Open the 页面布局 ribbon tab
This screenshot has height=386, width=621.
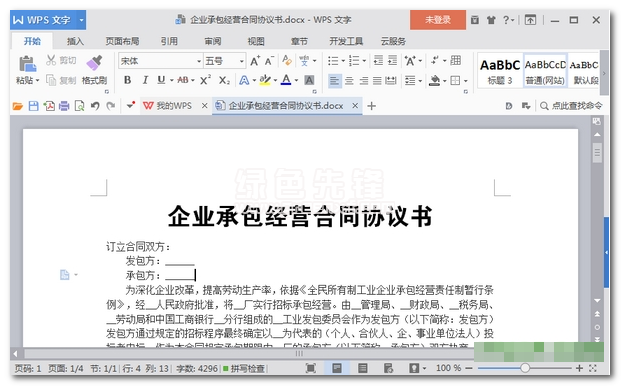click(122, 41)
